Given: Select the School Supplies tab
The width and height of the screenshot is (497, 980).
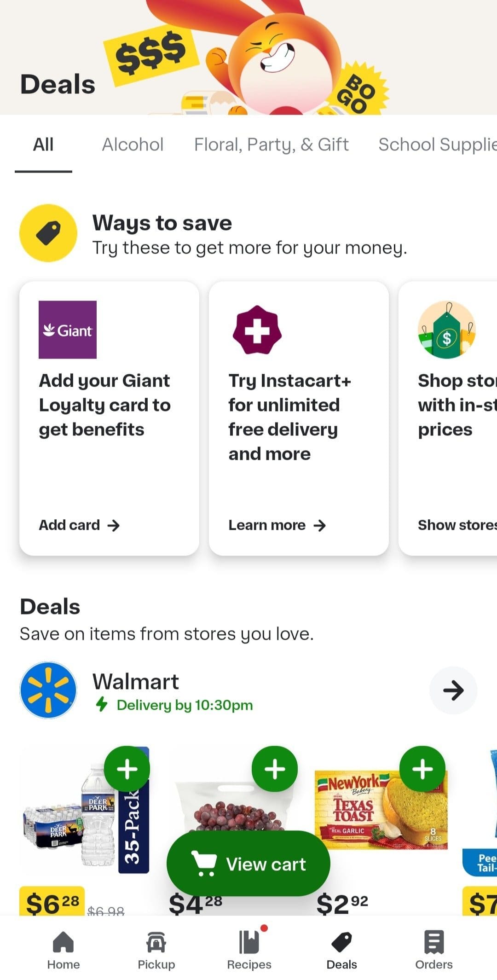Looking at the screenshot, I should (437, 145).
